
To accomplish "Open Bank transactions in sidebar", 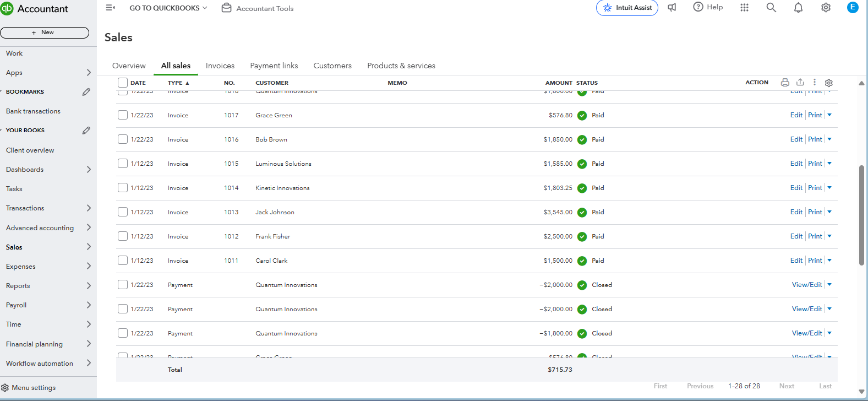I will pos(33,111).
